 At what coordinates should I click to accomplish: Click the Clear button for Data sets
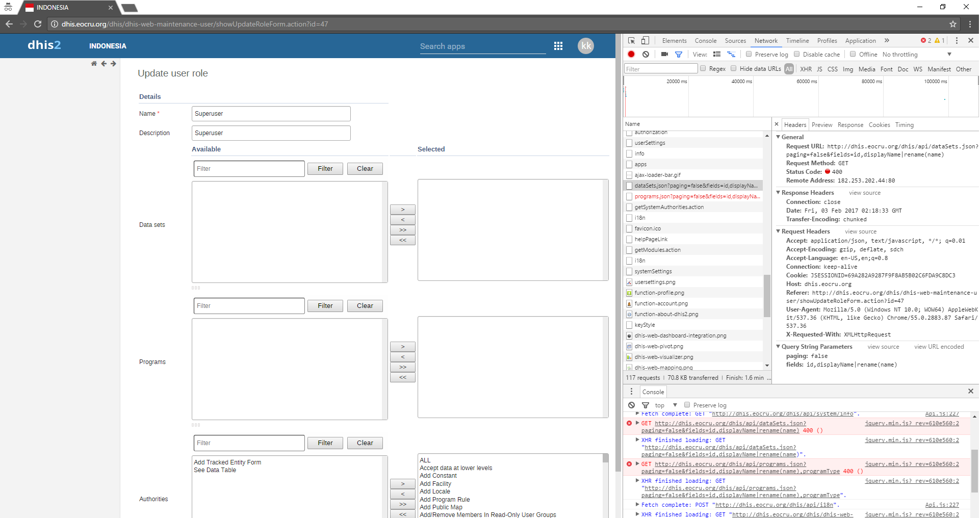365,169
